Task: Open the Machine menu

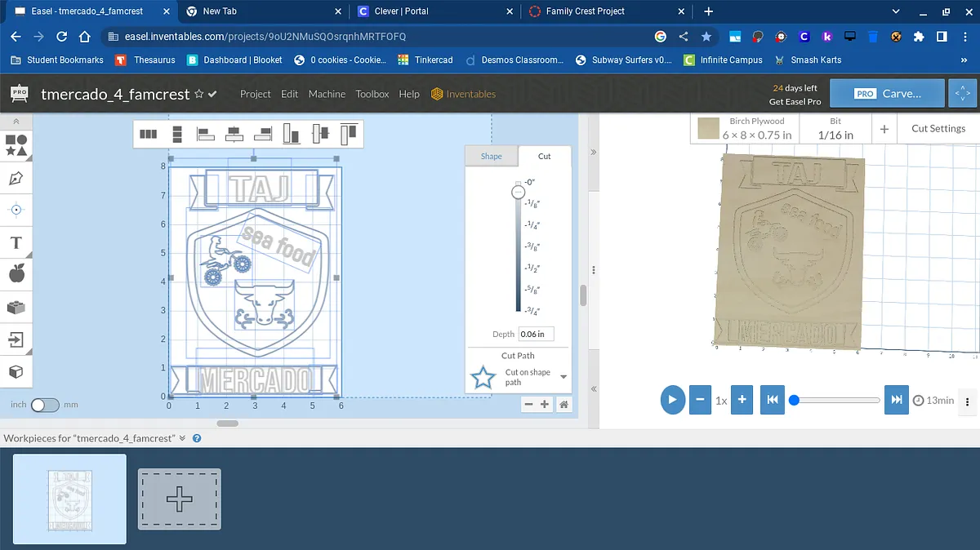Action: [327, 94]
